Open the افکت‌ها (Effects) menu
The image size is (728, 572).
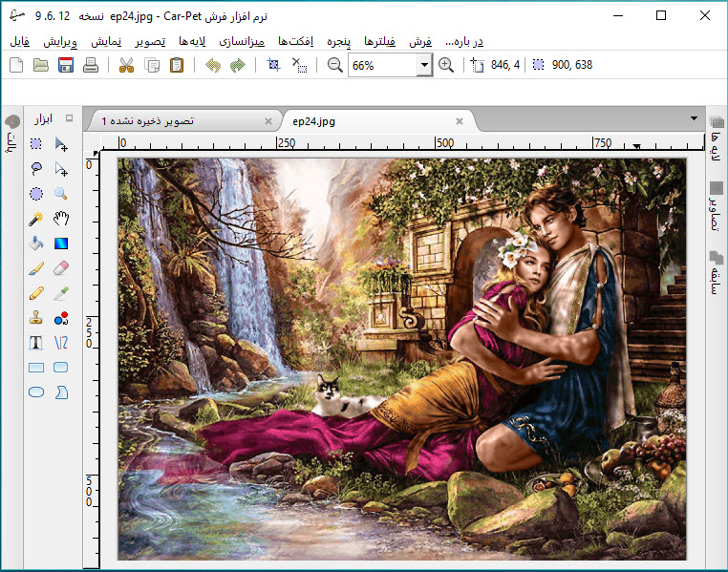pos(296,42)
